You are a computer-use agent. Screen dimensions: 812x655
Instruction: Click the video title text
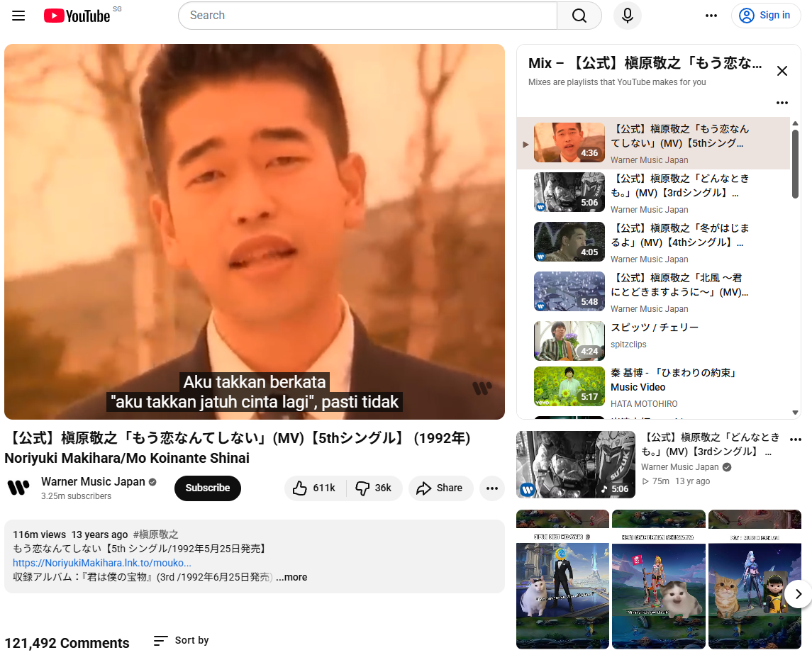click(x=237, y=448)
